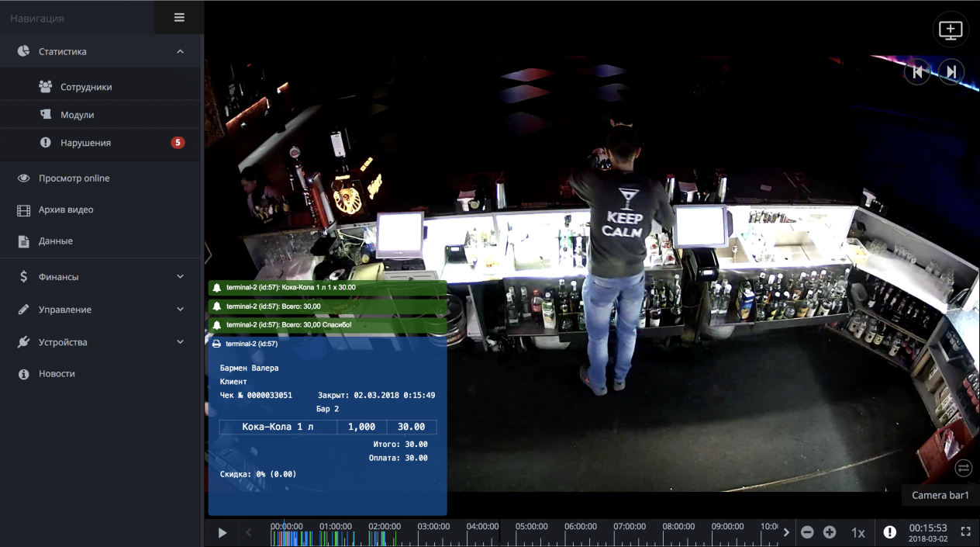Click the camera switch icon above Camera bar1

tap(963, 468)
